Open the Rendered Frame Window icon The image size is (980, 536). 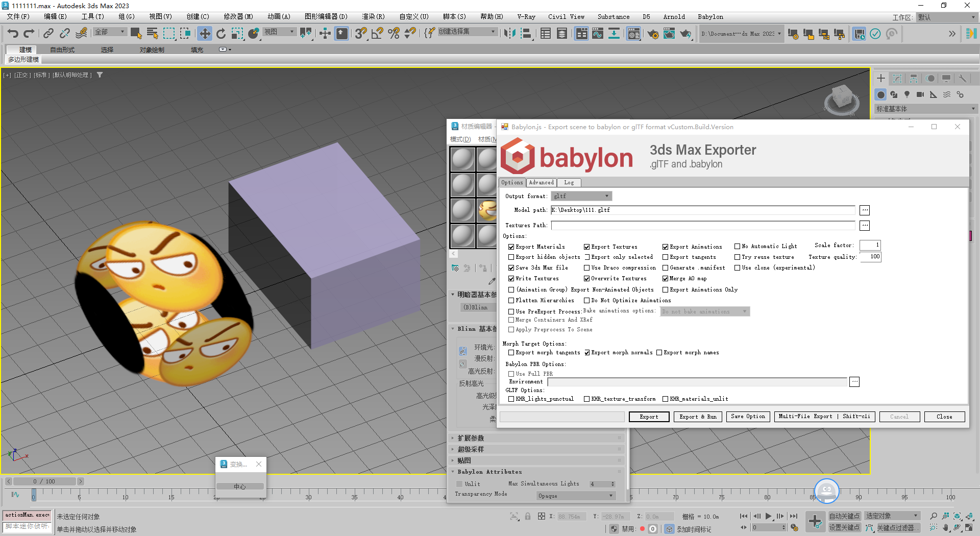coord(669,34)
